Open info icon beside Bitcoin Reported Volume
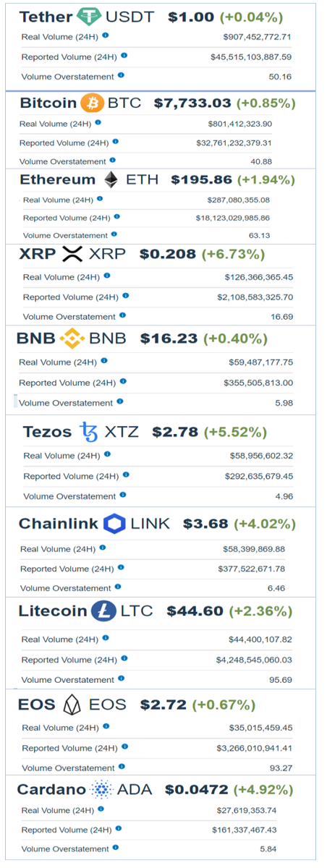The image size is (327, 868). point(115,142)
